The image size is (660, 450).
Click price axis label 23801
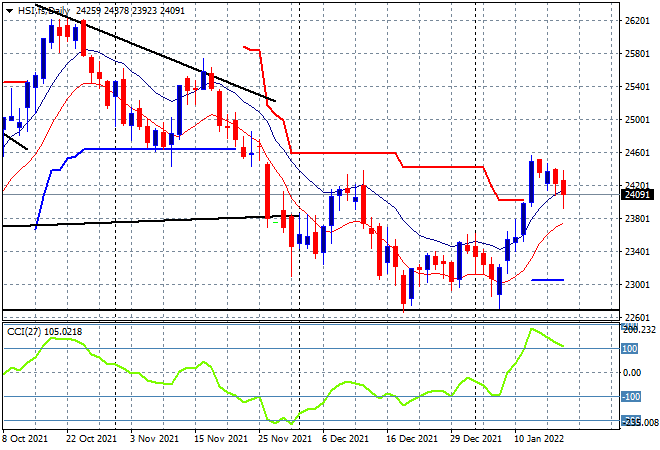click(637, 219)
